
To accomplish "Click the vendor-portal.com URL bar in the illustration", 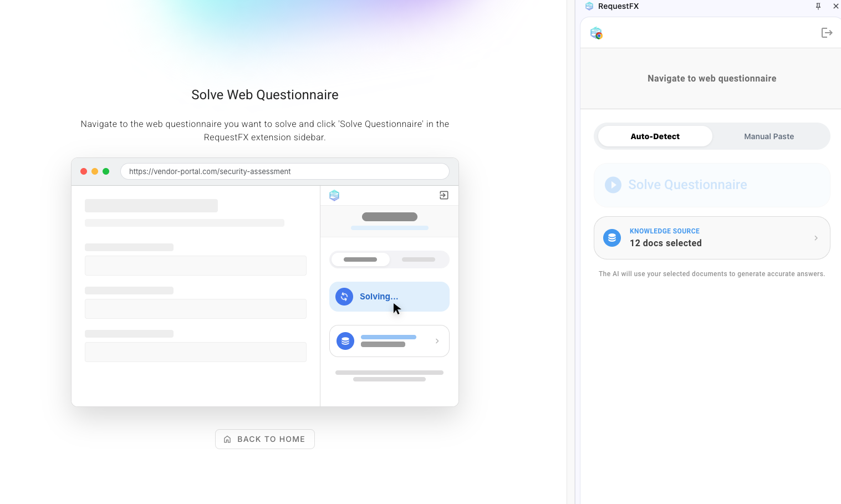I will pyautogui.click(x=285, y=171).
